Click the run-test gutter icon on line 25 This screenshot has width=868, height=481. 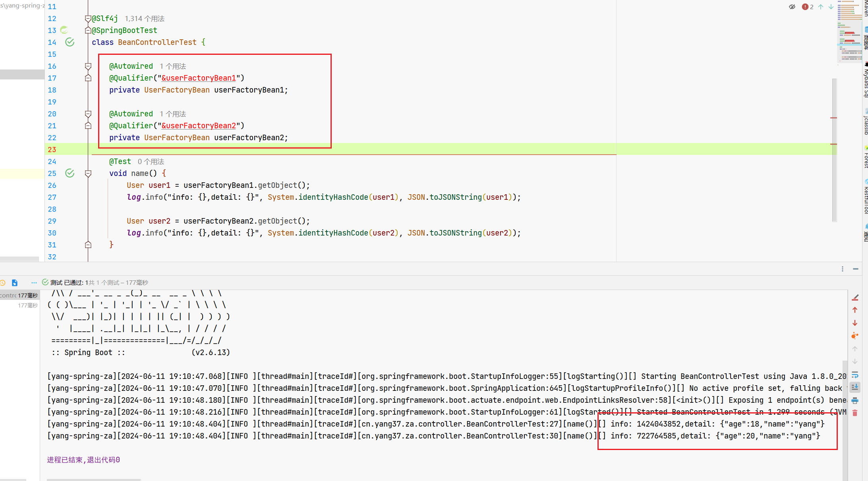coord(70,173)
